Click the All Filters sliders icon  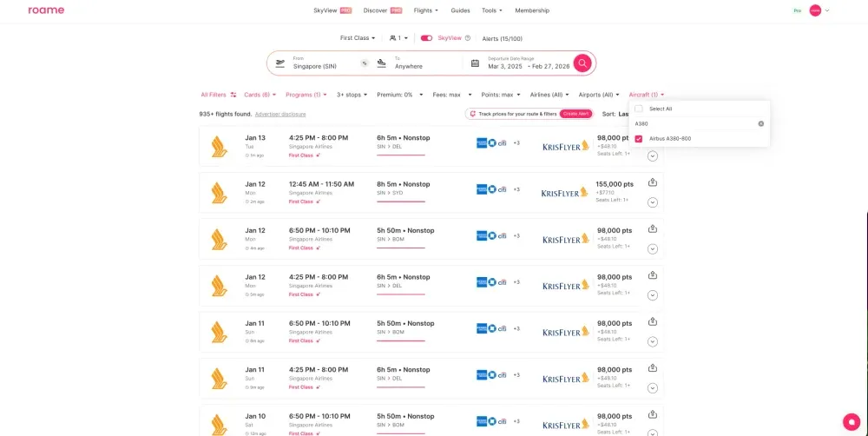[x=233, y=95]
